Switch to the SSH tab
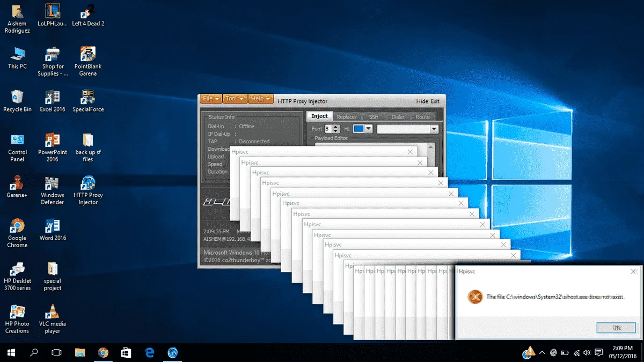The width and height of the screenshot is (644, 362). tap(373, 117)
